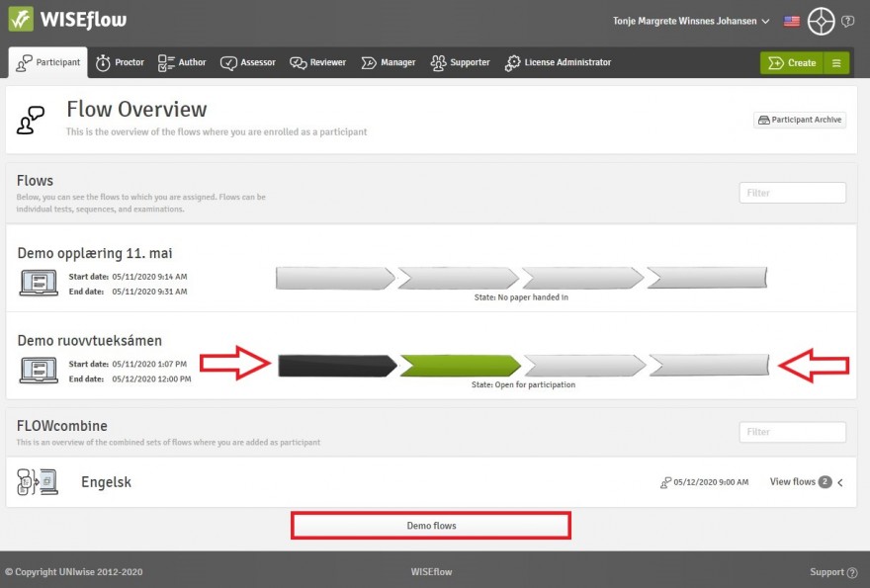Image resolution: width=870 pixels, height=588 pixels.
Task: Click laptop icon for Demo ruovvtueksámen
Action: (x=38, y=371)
